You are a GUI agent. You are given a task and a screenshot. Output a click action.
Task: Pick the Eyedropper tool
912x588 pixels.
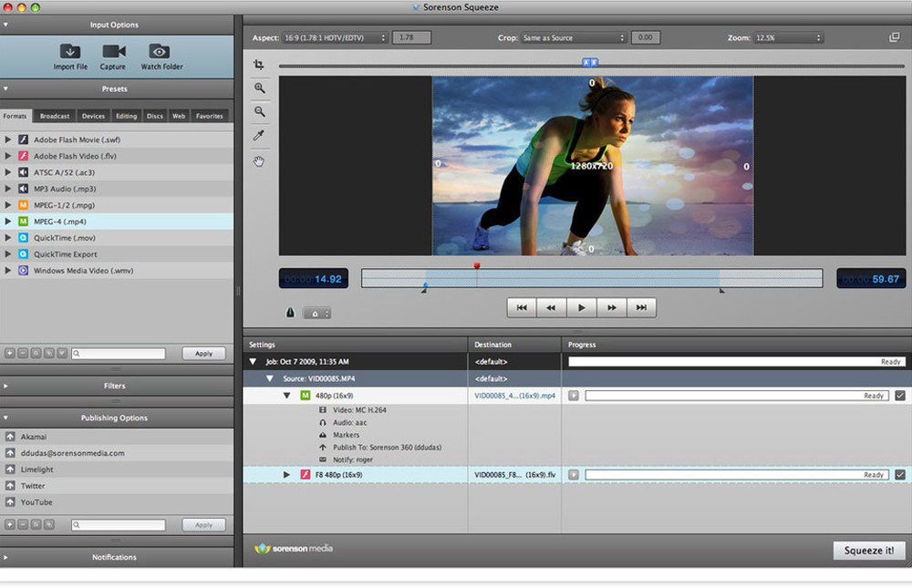[x=259, y=136]
